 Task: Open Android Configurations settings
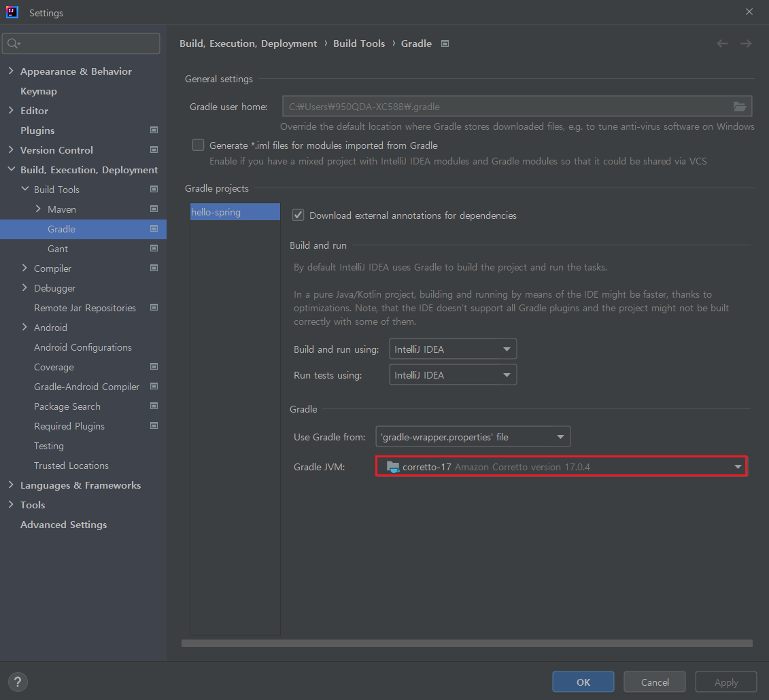pos(83,347)
